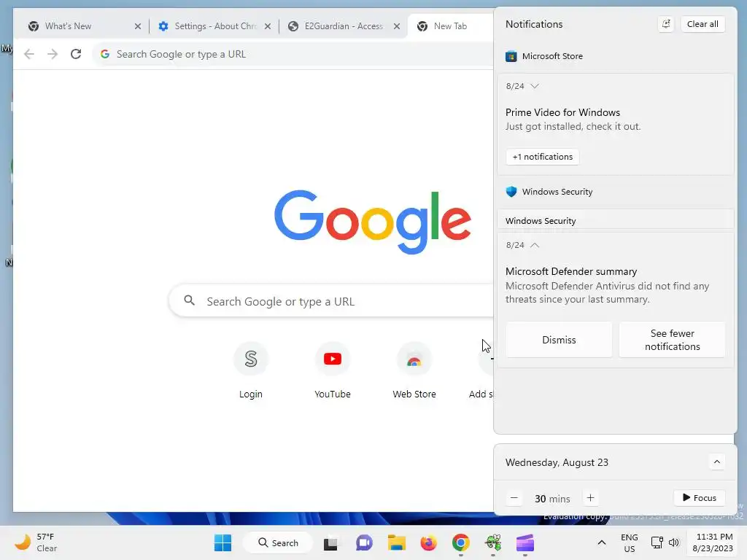Screen dimensions: 747x560
Task: Close the What's New tab
Action: 138,26
